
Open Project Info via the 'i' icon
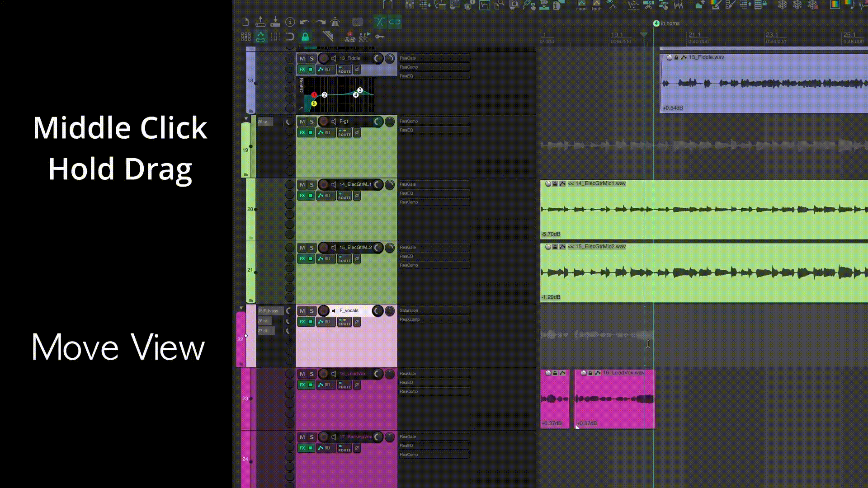pos(290,22)
